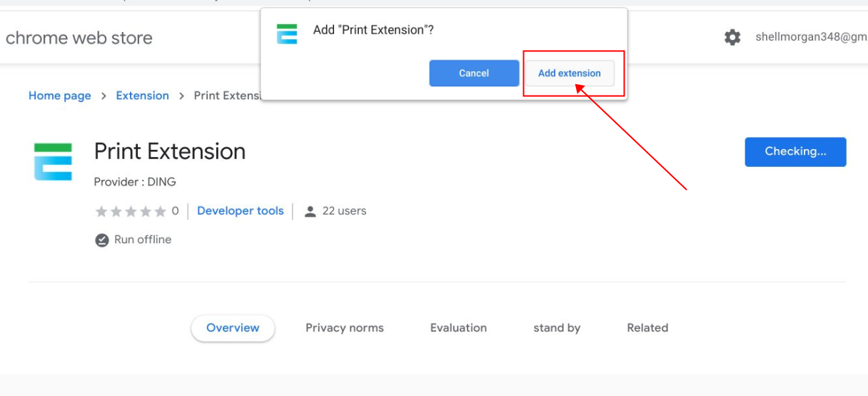Switch to the Evaluation tab
Image resolution: width=868 pixels, height=396 pixels.
458,328
